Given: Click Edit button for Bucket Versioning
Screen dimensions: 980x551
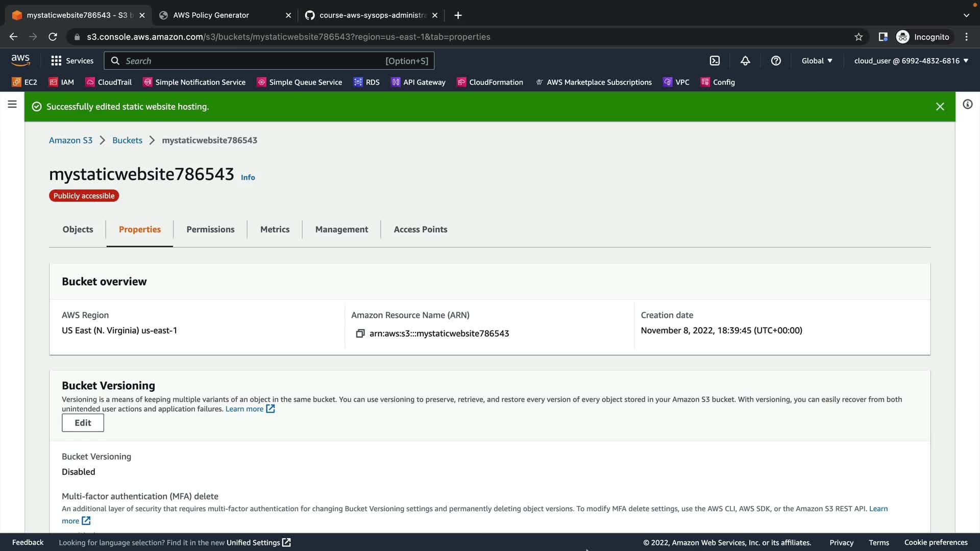Looking at the screenshot, I should pos(83,423).
